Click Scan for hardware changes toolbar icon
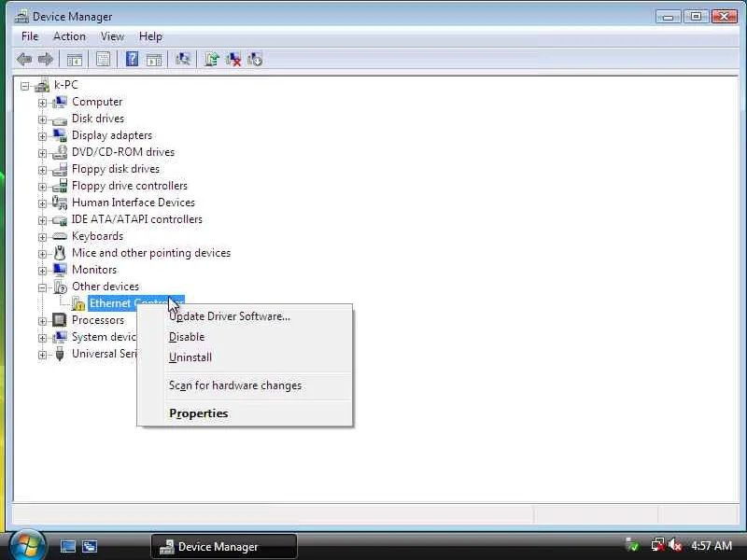The width and height of the screenshot is (747, 560). pyautogui.click(x=182, y=60)
